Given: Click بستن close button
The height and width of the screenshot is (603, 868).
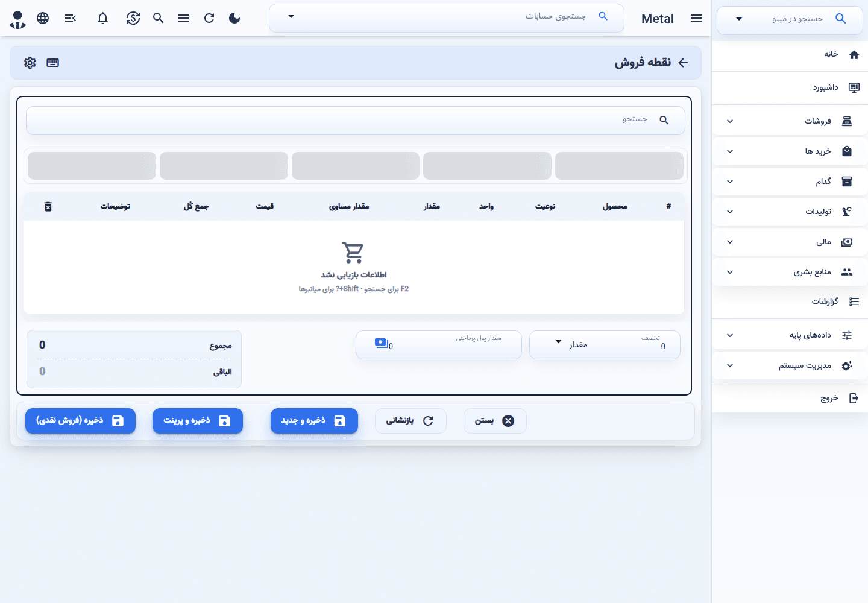Looking at the screenshot, I should 495,421.
